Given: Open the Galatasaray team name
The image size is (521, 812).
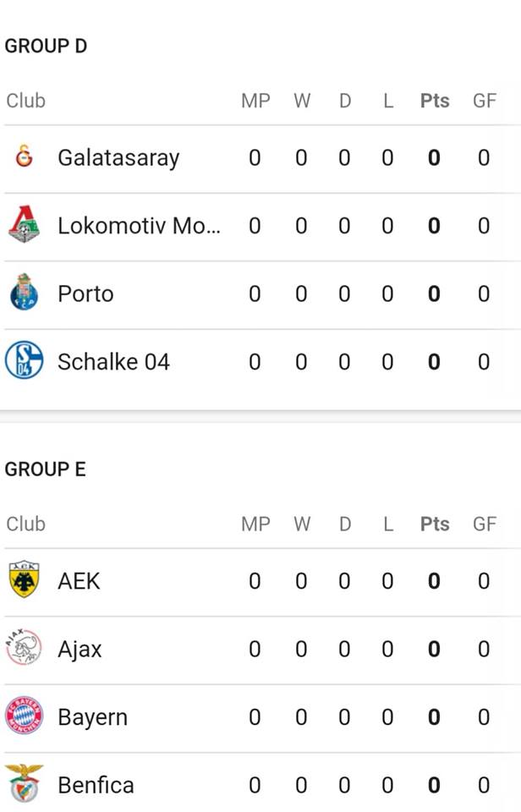Looking at the screenshot, I should pyautogui.click(x=118, y=157).
